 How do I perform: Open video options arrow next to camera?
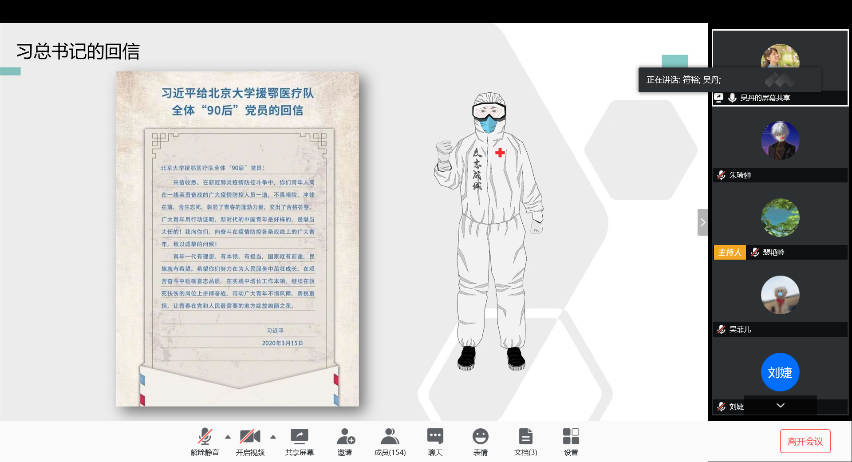[x=273, y=436]
